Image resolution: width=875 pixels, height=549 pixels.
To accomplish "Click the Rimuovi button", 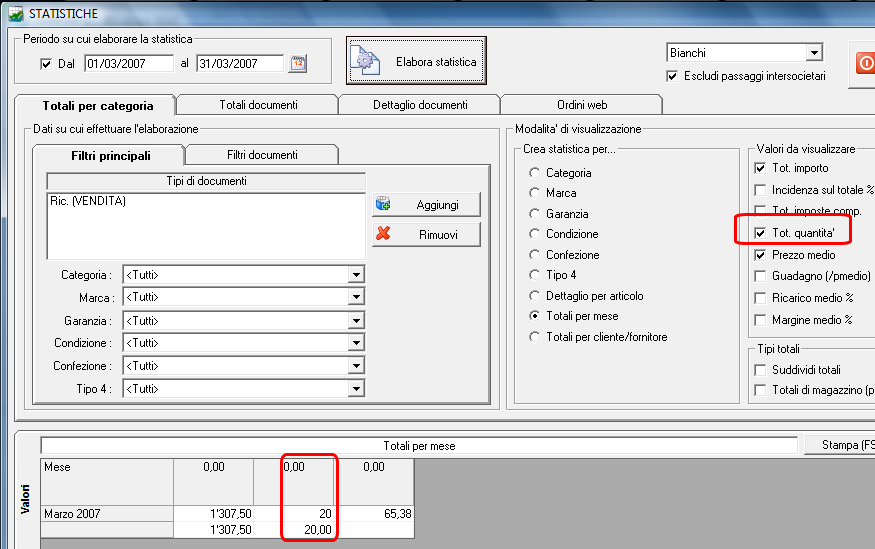I will click(426, 234).
